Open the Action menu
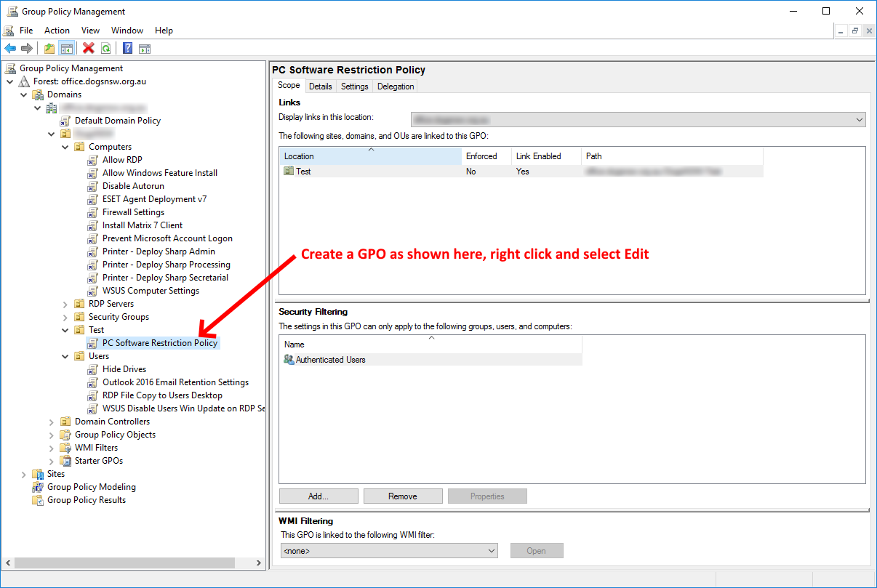The image size is (877, 588). pyautogui.click(x=57, y=31)
